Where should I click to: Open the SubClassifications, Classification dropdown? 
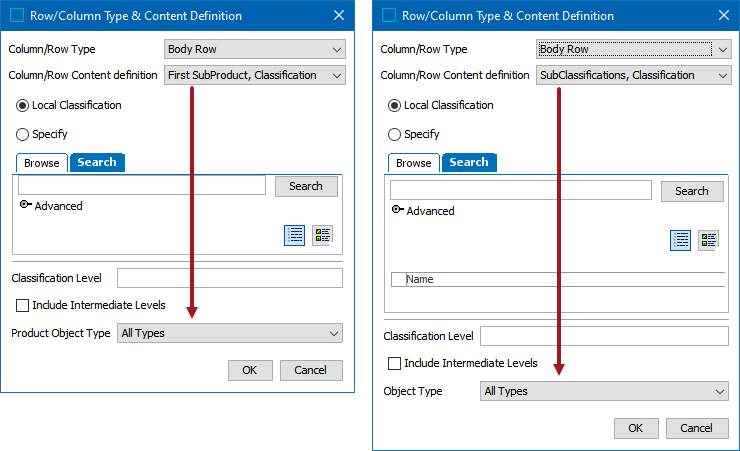pyautogui.click(x=634, y=75)
